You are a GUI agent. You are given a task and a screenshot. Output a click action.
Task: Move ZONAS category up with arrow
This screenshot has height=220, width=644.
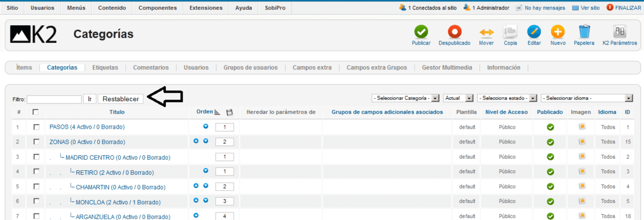pyautogui.click(x=196, y=141)
